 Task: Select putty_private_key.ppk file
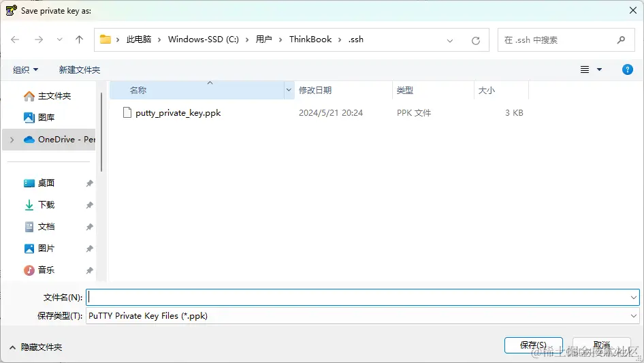click(x=178, y=112)
